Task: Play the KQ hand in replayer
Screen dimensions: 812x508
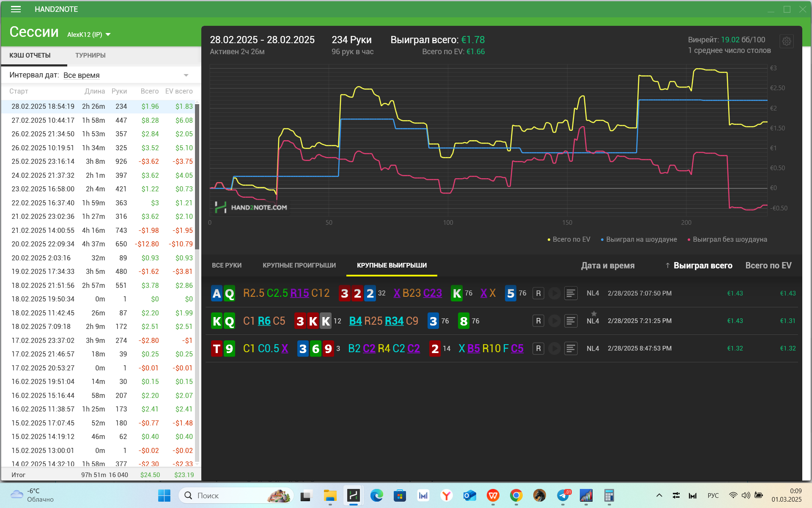Action: [554, 321]
